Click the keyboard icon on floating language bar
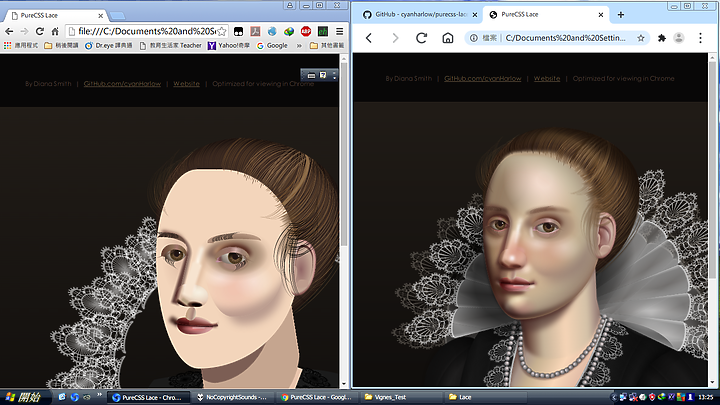 tap(311, 75)
